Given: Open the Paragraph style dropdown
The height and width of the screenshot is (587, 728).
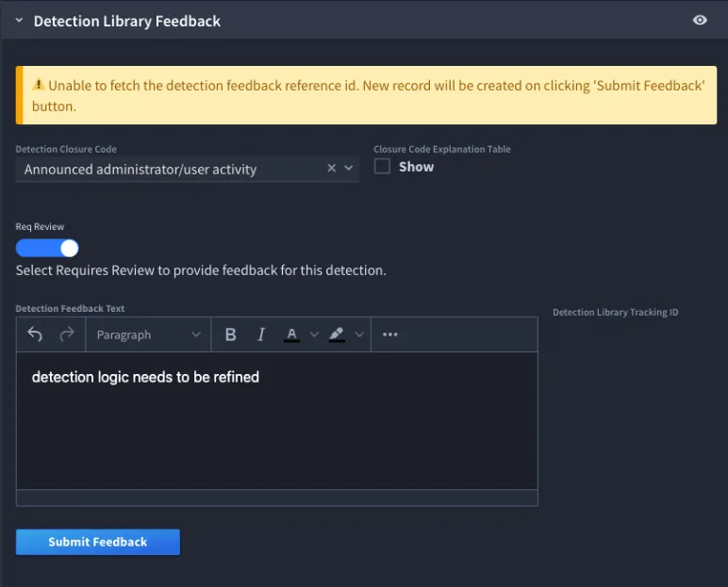Looking at the screenshot, I should pyautogui.click(x=148, y=334).
